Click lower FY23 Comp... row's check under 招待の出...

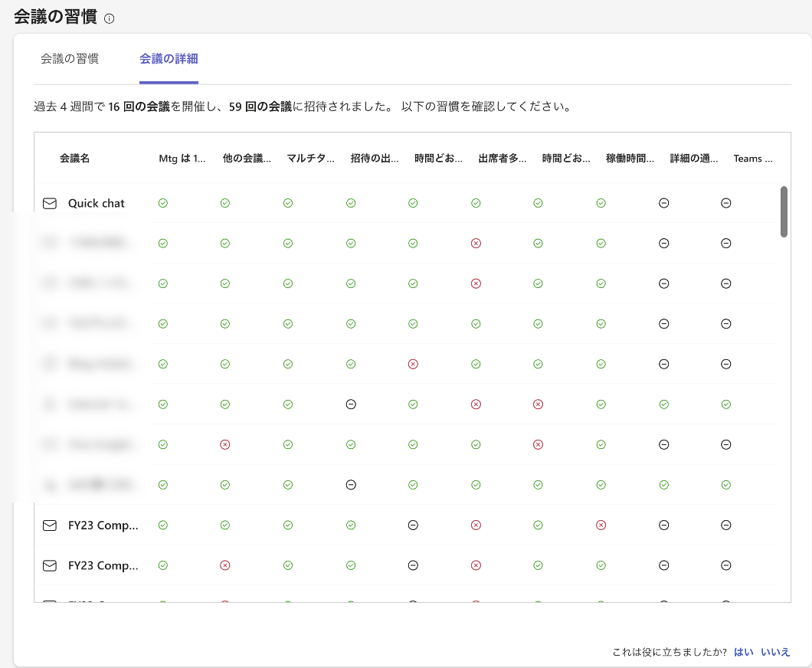351,565
